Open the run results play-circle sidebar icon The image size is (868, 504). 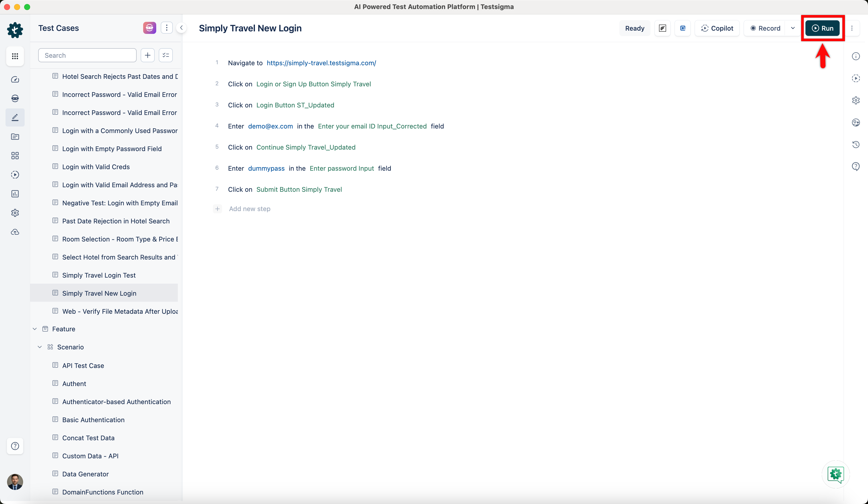(x=15, y=174)
